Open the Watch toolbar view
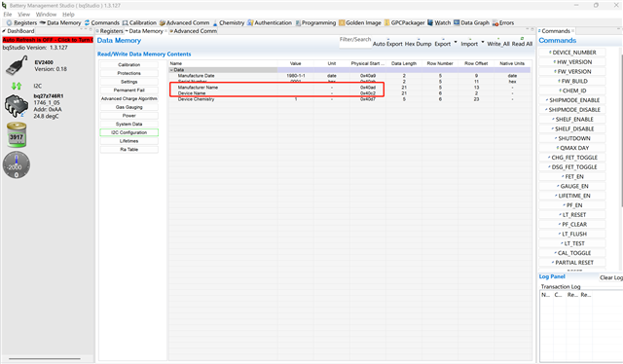 coord(439,23)
